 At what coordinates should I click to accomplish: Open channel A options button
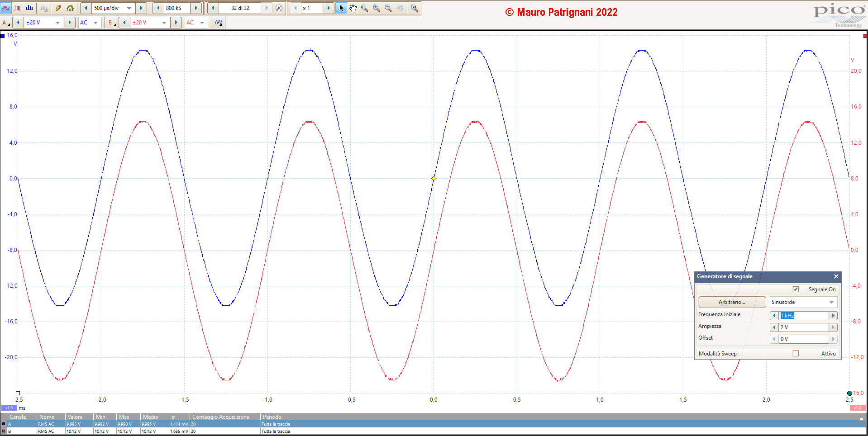(x=6, y=23)
